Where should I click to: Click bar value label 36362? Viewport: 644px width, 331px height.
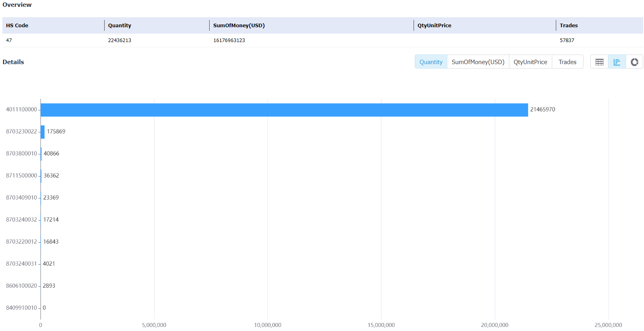(51, 176)
